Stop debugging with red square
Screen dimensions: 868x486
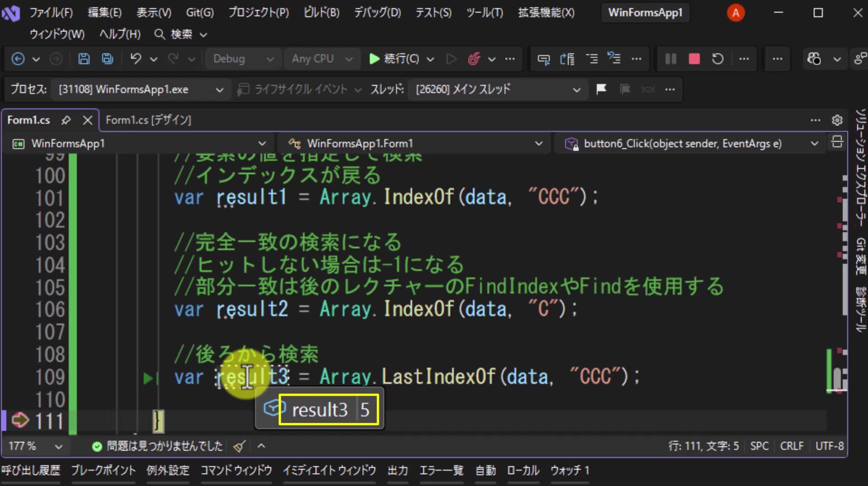[694, 59]
